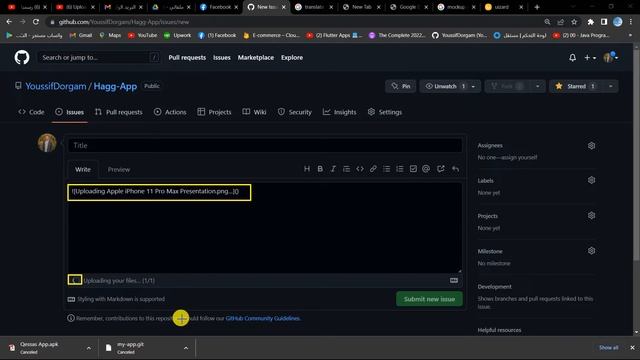Switch to the Write tab

(x=83, y=169)
